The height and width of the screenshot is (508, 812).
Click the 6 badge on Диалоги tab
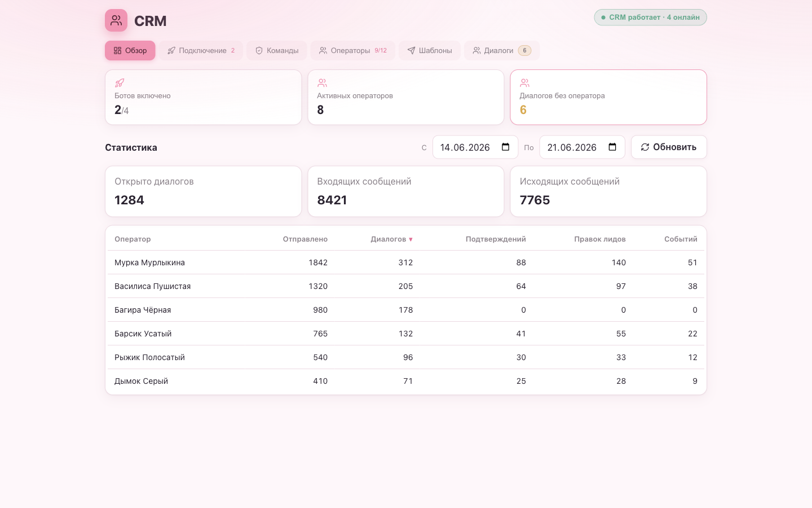pos(524,50)
